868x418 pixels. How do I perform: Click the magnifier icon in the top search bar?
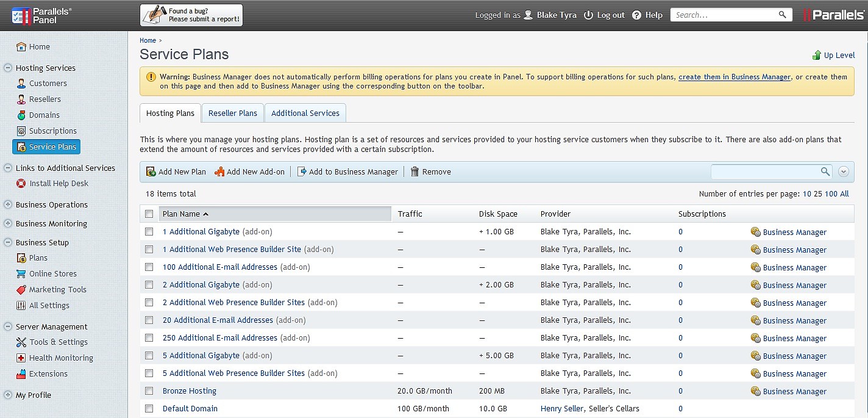click(783, 15)
